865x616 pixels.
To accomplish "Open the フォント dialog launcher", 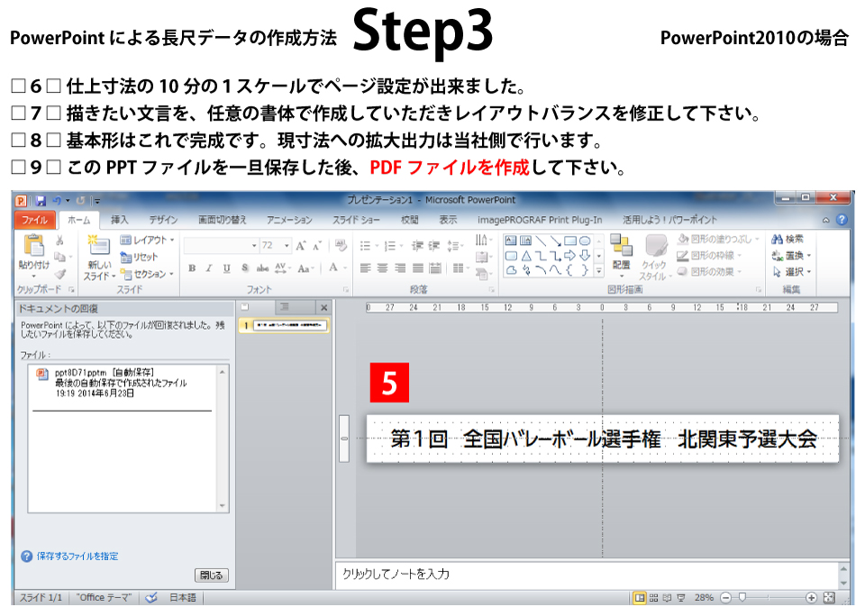I will point(346,289).
